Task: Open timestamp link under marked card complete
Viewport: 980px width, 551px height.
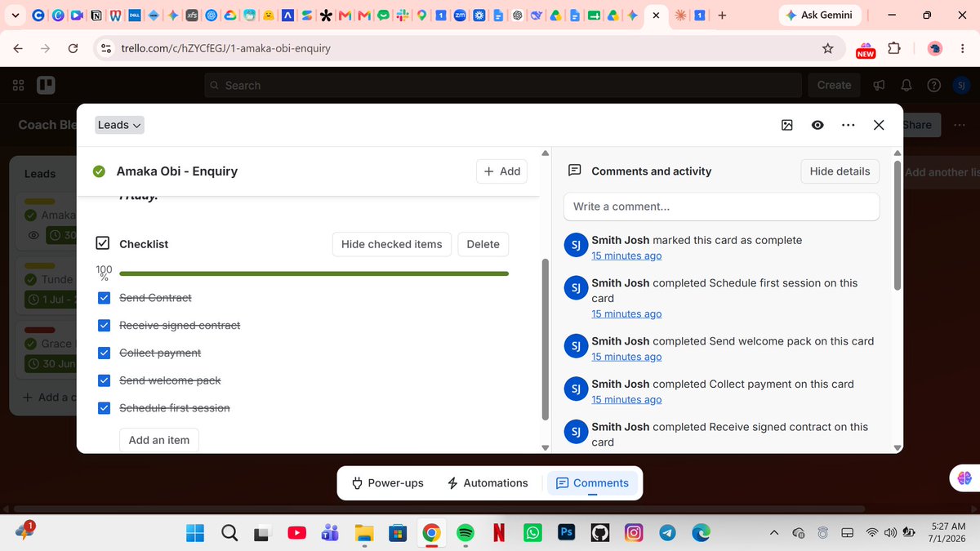Action: tap(626, 256)
